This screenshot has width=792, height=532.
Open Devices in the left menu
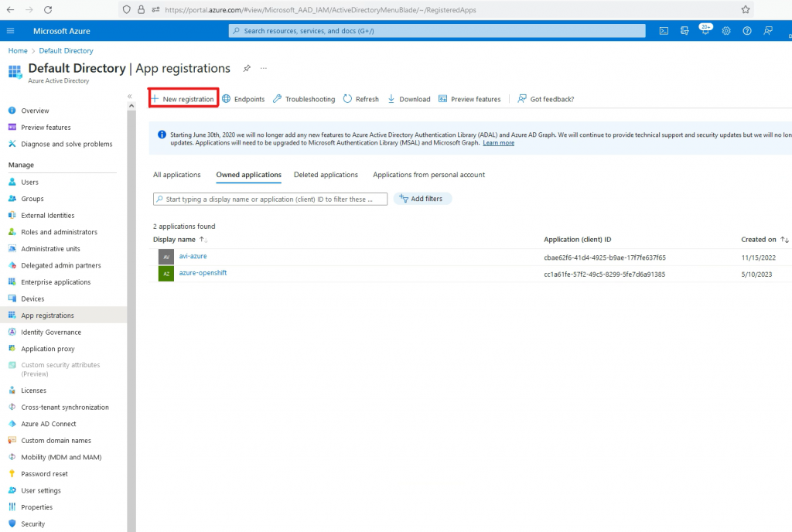[x=32, y=298]
